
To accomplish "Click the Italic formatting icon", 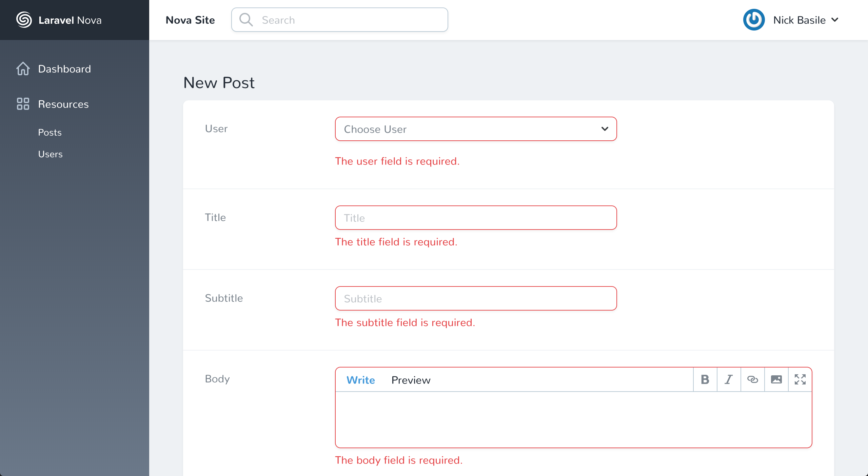I will [729, 379].
